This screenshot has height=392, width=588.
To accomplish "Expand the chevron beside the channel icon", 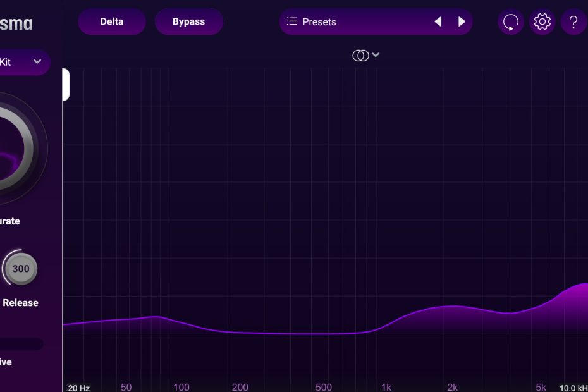I will point(376,55).
